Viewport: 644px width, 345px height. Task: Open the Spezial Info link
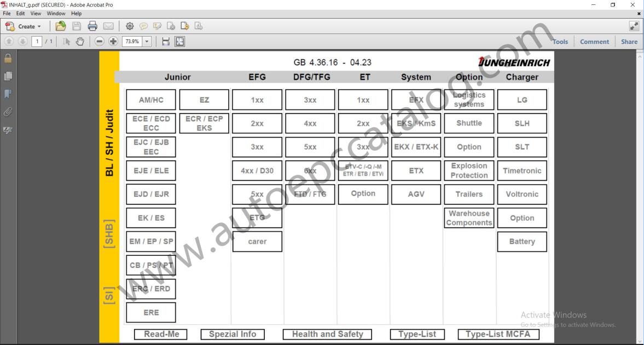click(x=233, y=334)
